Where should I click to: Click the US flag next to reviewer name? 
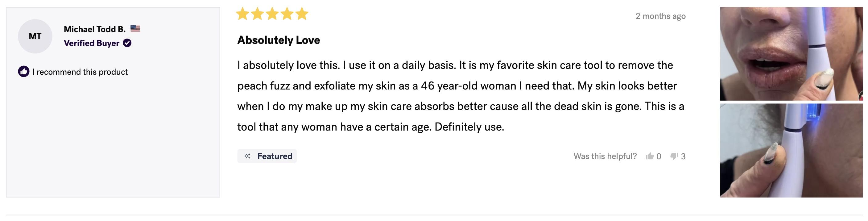tap(135, 29)
